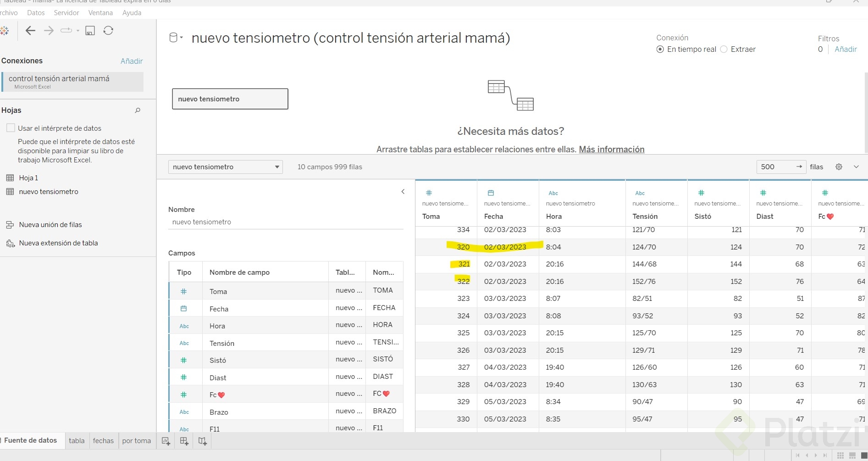The width and height of the screenshot is (868, 461).
Task: Click the new story icon
Action: click(203, 441)
